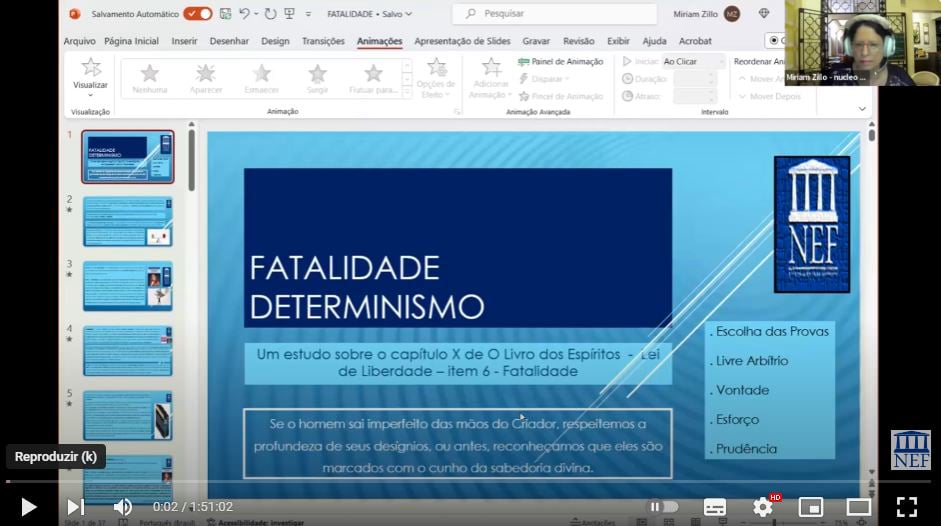Open the Ajuda tab
The height and width of the screenshot is (526, 941).
(x=654, y=41)
